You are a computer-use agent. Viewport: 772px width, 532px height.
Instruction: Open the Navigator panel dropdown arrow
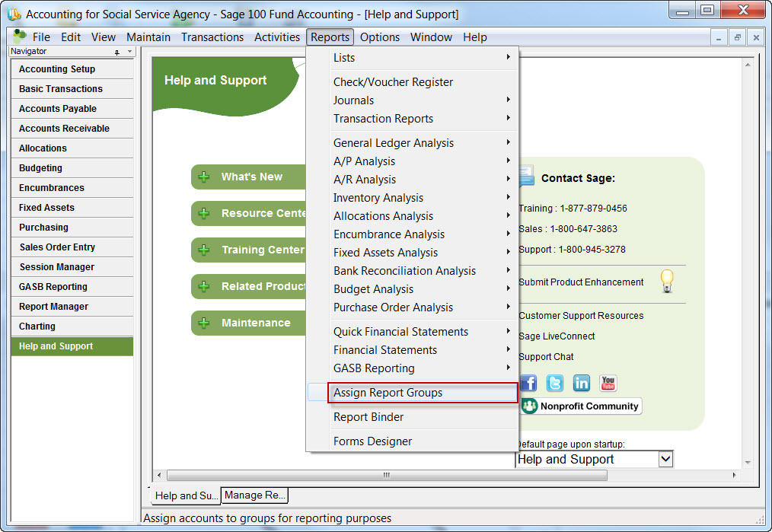coord(129,52)
